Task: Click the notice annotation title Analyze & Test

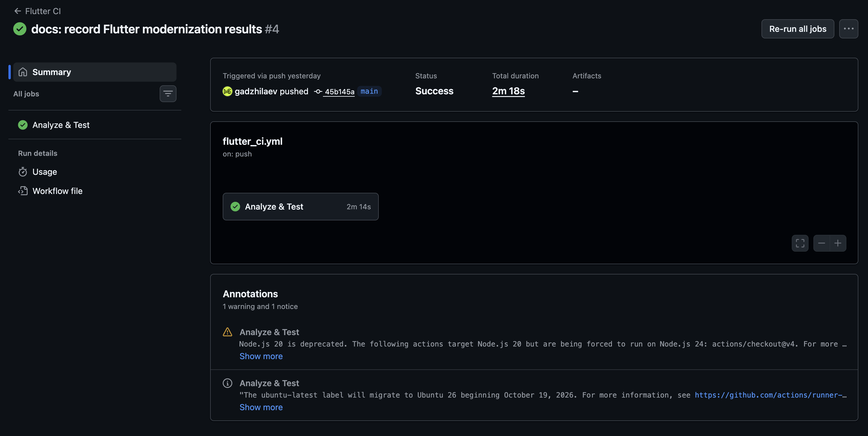Action: tap(269, 383)
